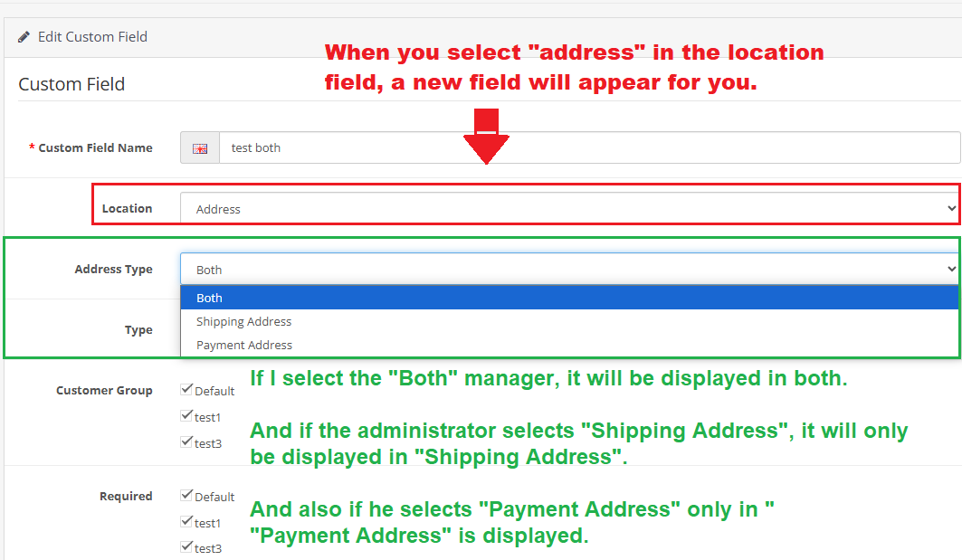Choose "Shipping Address" from the dropdown list

(x=243, y=321)
